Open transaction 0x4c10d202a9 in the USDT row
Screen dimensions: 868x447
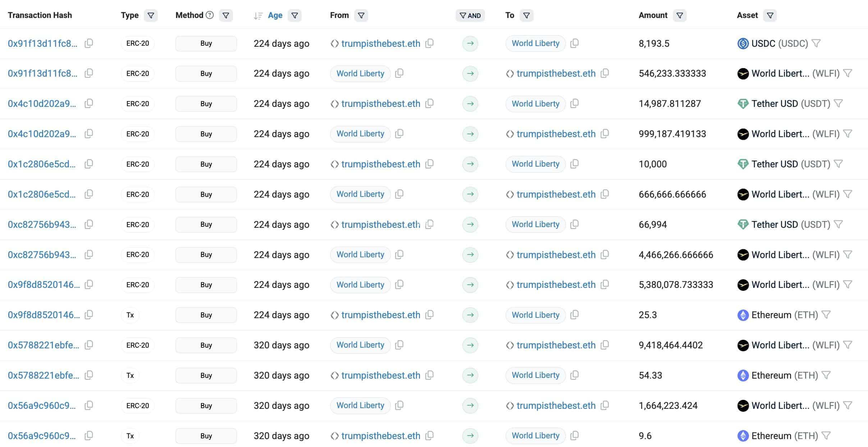tap(42, 104)
